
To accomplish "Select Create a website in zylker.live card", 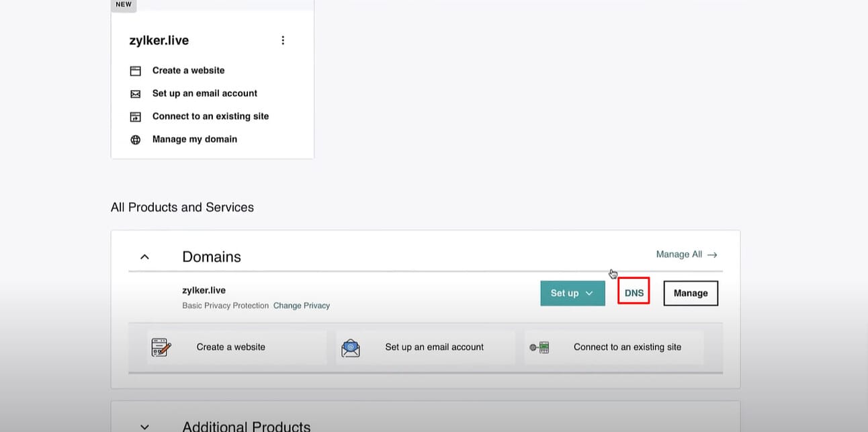I will (x=189, y=71).
